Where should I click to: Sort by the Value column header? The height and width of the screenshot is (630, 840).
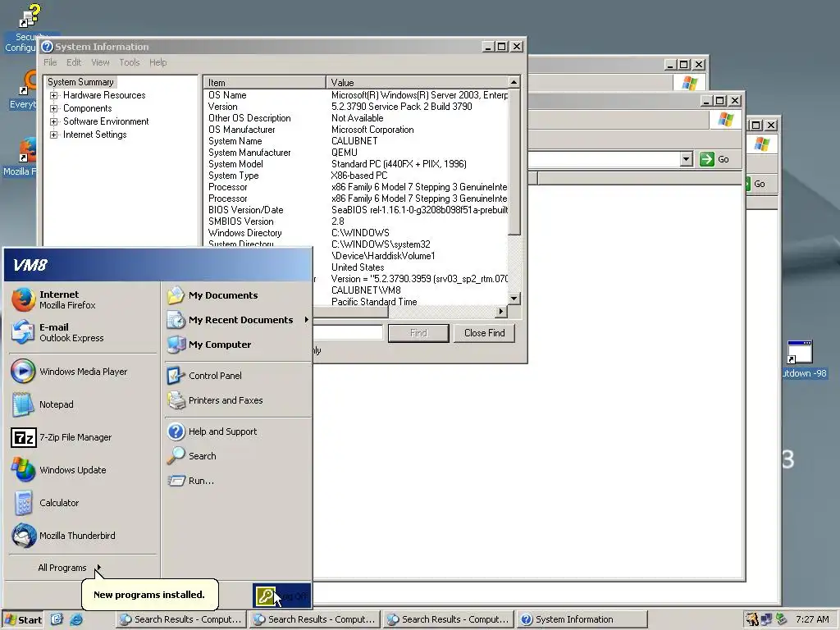[417, 83]
